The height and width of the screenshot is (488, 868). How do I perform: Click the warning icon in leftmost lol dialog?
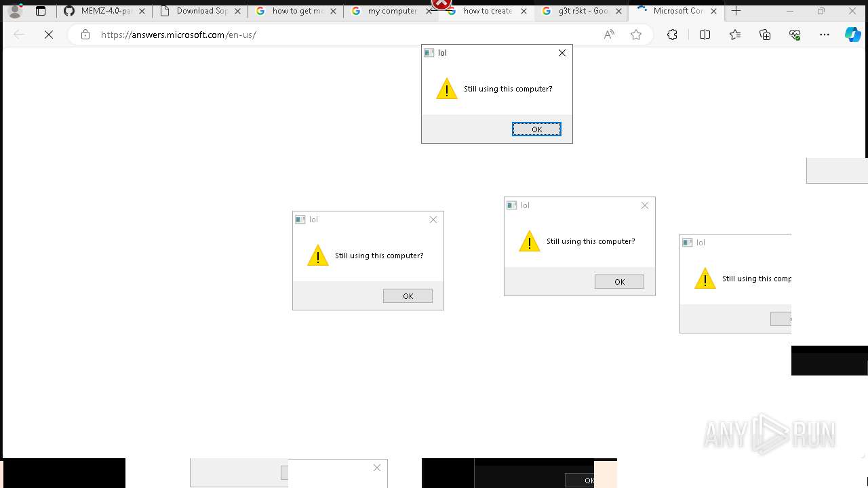tap(318, 256)
